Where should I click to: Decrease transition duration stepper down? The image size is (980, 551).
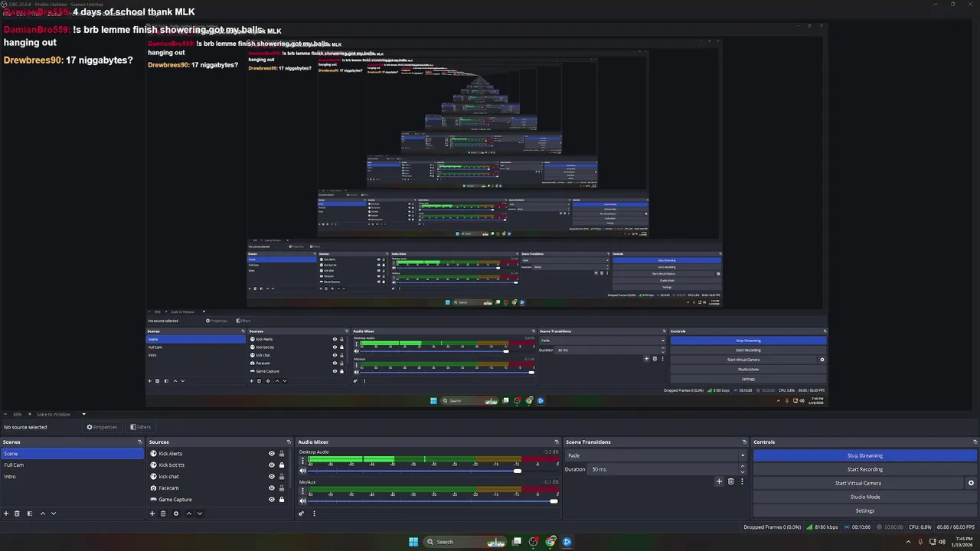tap(743, 471)
